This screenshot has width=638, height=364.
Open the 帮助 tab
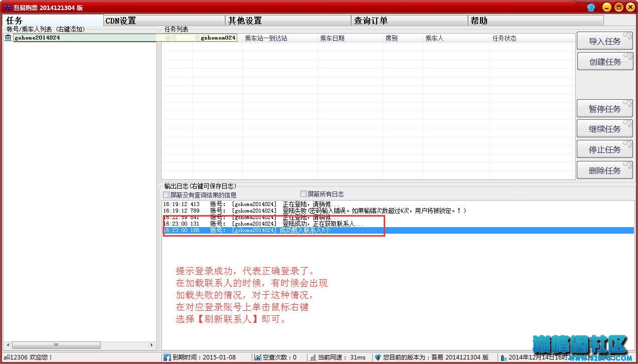(x=536, y=21)
